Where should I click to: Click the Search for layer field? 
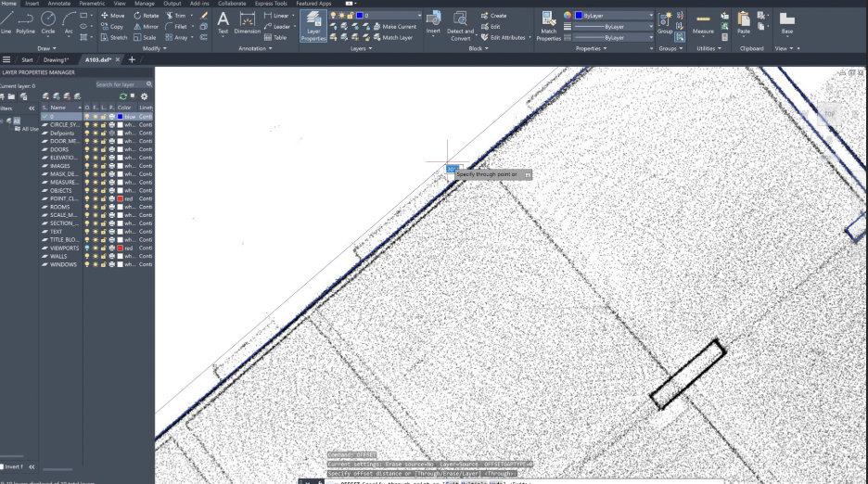116,84
